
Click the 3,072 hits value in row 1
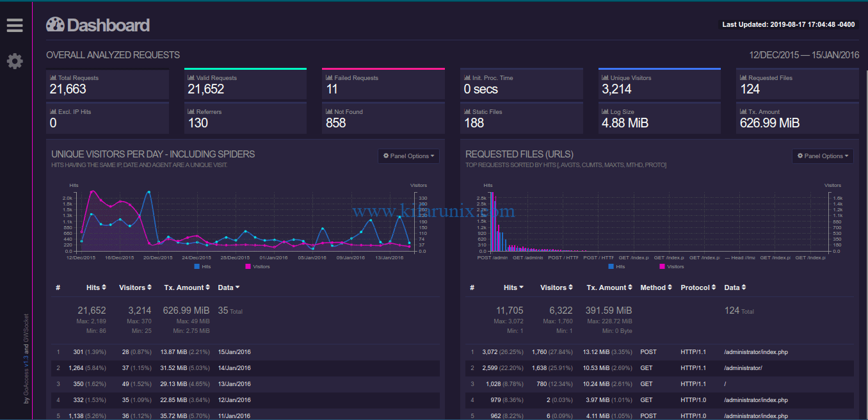point(489,352)
